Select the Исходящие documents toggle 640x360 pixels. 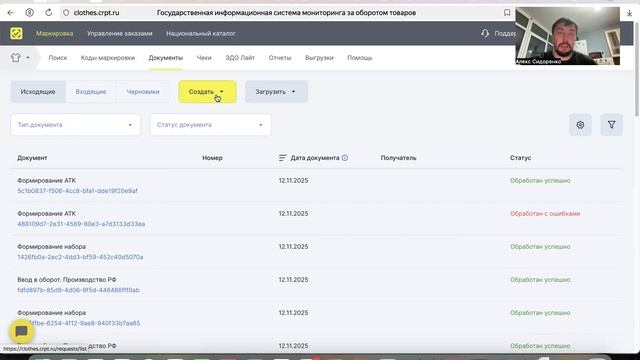click(38, 92)
